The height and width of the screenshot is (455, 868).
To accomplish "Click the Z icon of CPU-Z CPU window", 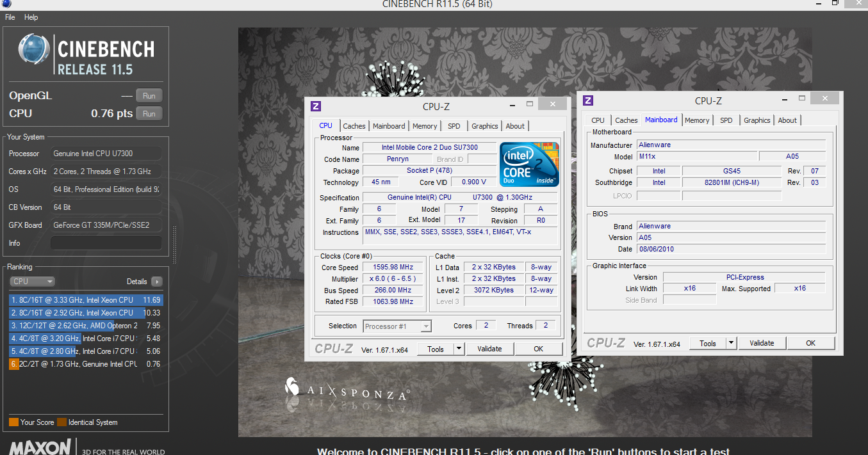I will (x=315, y=106).
